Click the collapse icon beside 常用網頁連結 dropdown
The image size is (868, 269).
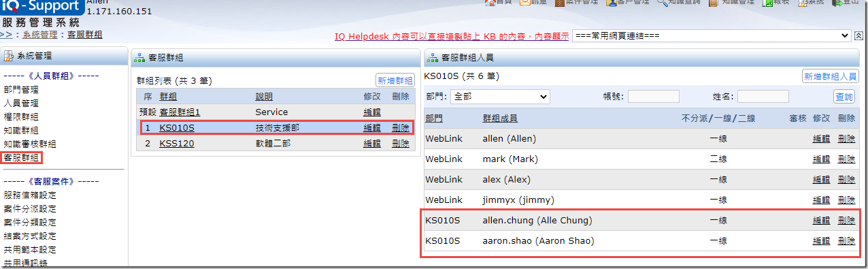859,35
